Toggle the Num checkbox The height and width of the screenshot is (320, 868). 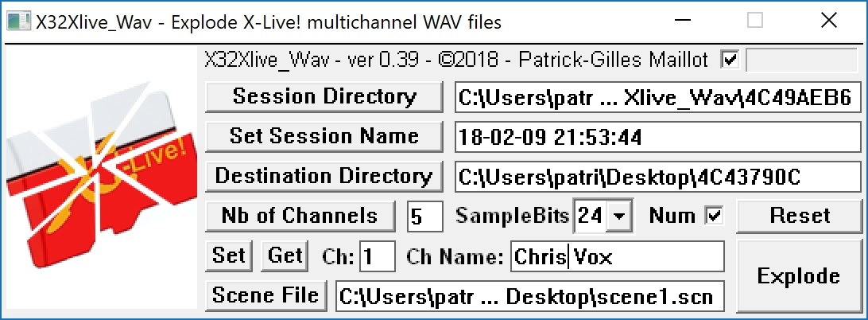715,216
